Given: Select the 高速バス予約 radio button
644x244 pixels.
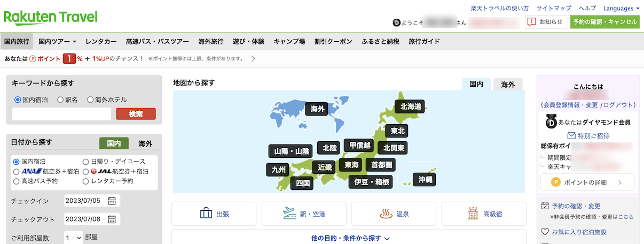Looking at the screenshot, I should [x=16, y=181].
